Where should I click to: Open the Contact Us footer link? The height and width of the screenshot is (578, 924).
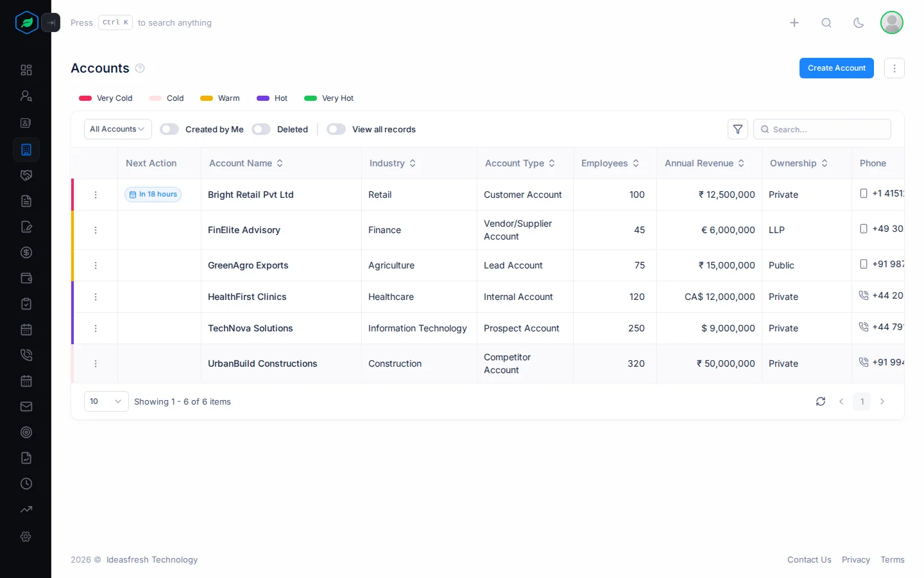tap(809, 559)
